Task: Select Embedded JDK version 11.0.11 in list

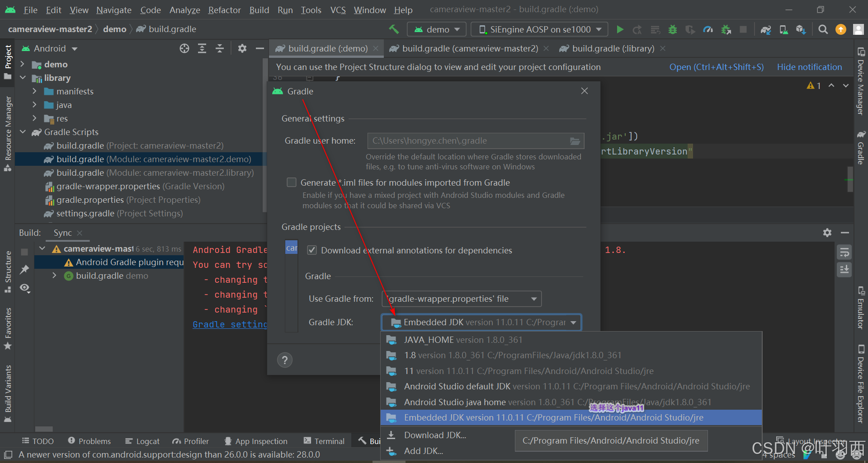Action: coord(571,418)
